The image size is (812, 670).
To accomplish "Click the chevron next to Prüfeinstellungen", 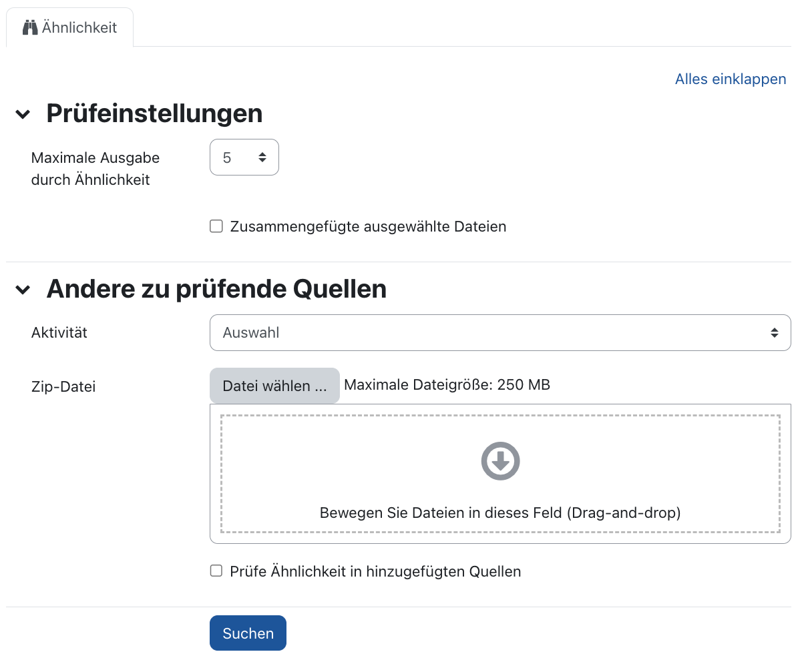I will (23, 113).
